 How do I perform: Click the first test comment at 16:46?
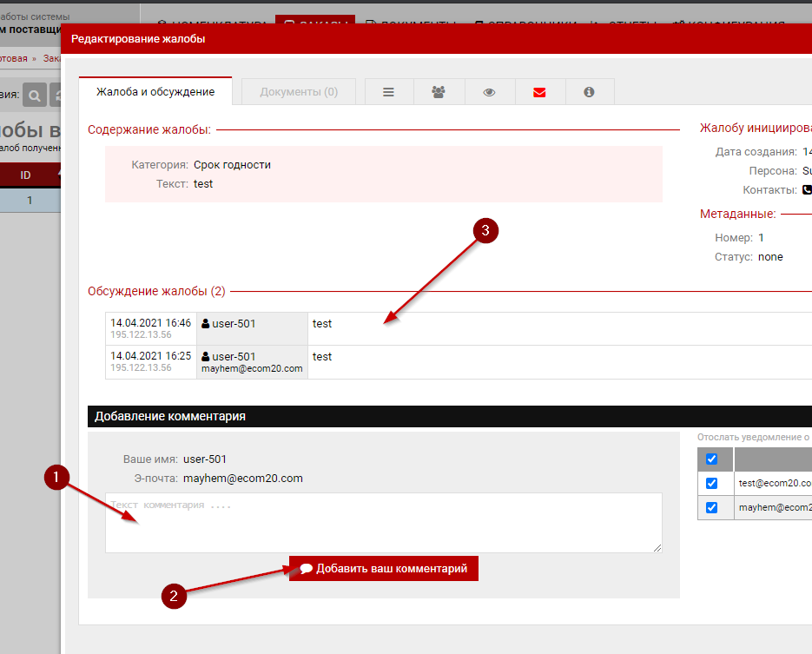[322, 324]
